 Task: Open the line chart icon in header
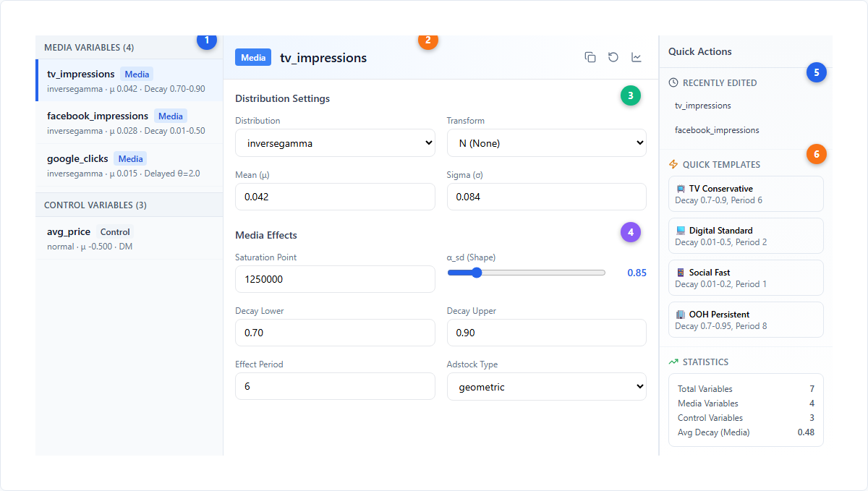point(637,57)
